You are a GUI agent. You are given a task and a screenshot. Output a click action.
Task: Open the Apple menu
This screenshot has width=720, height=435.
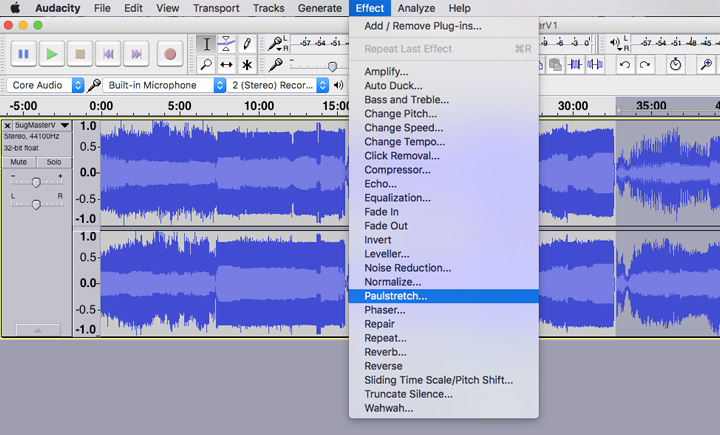click(15, 8)
